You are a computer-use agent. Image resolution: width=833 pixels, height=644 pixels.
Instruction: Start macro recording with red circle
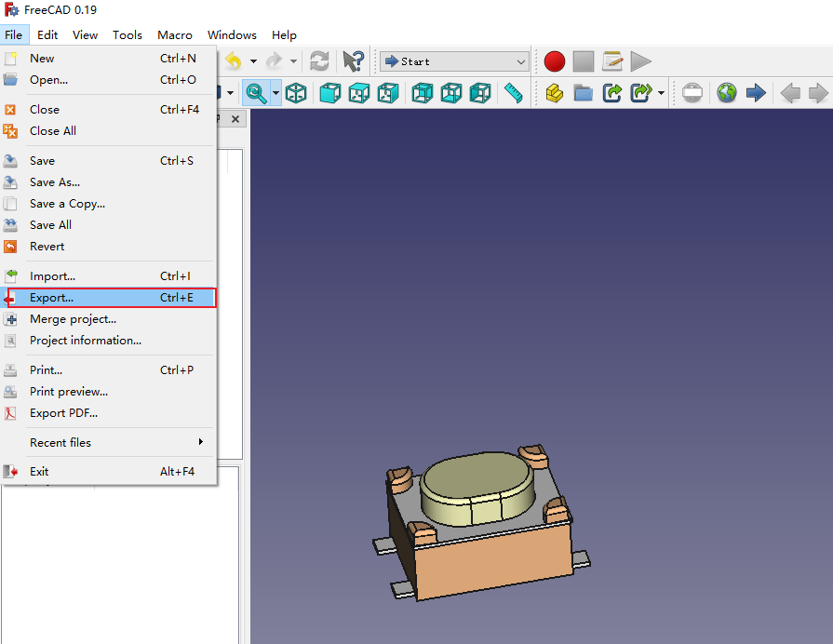coord(555,61)
